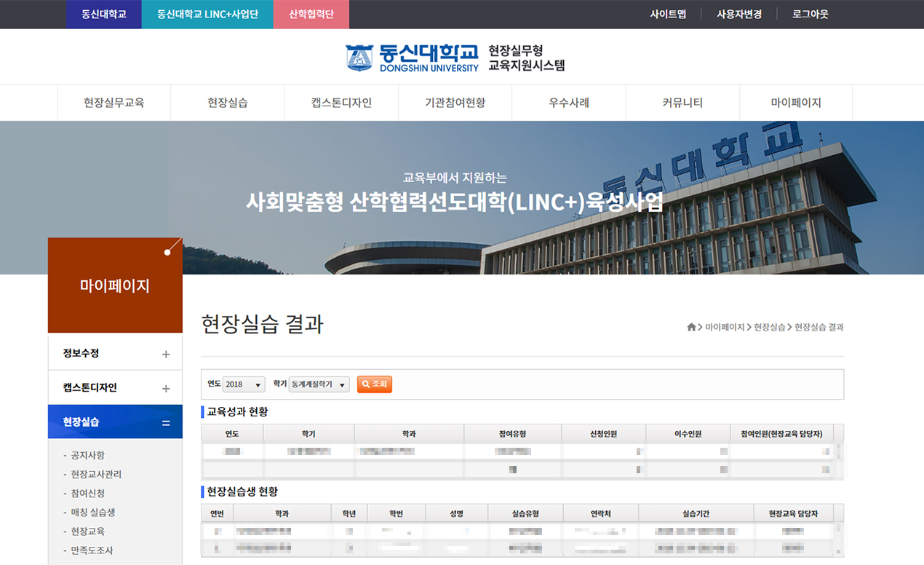Screen dimensions: 924x565
Task: Click 현장교육 담당자 header in 현장실습생 현황 table
Action: (793, 513)
